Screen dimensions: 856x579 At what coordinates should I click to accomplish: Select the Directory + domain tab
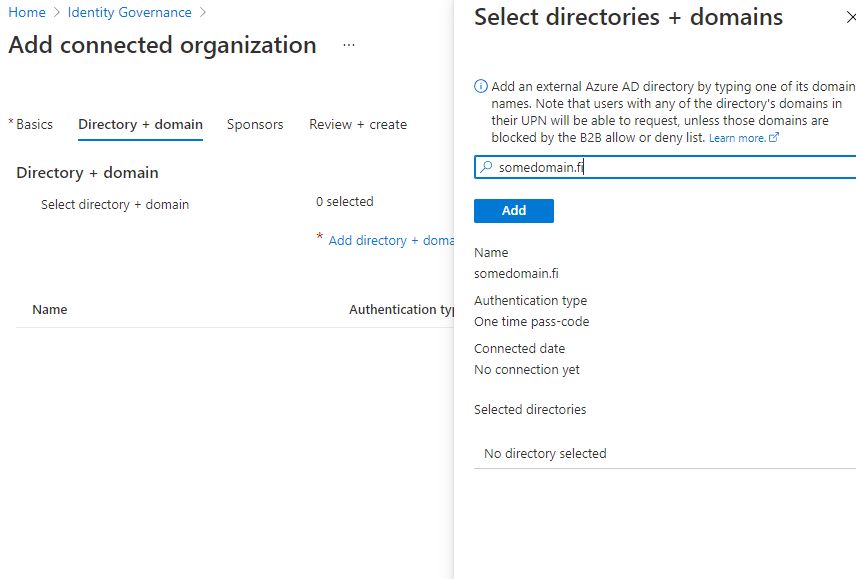click(140, 125)
